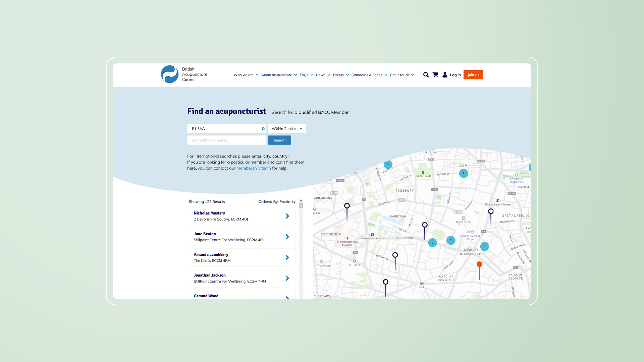This screenshot has height=362, width=644.
Task: Expand the About acupuncture menu
Action: click(279, 75)
